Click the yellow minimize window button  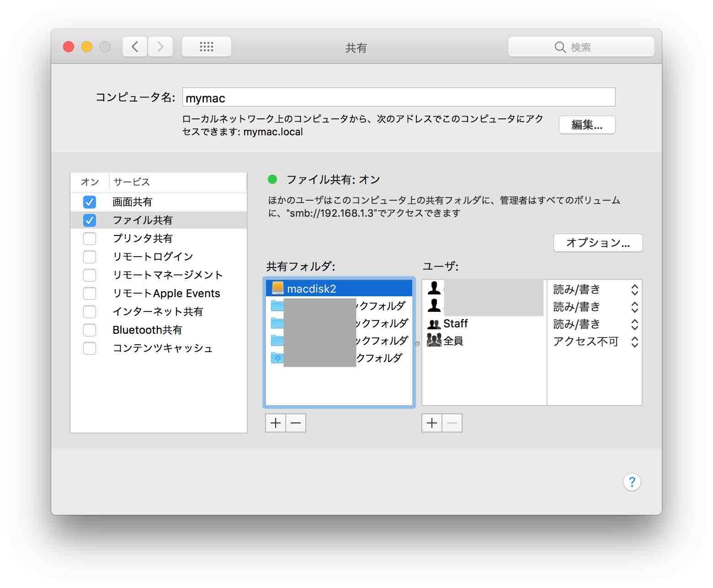tap(87, 47)
